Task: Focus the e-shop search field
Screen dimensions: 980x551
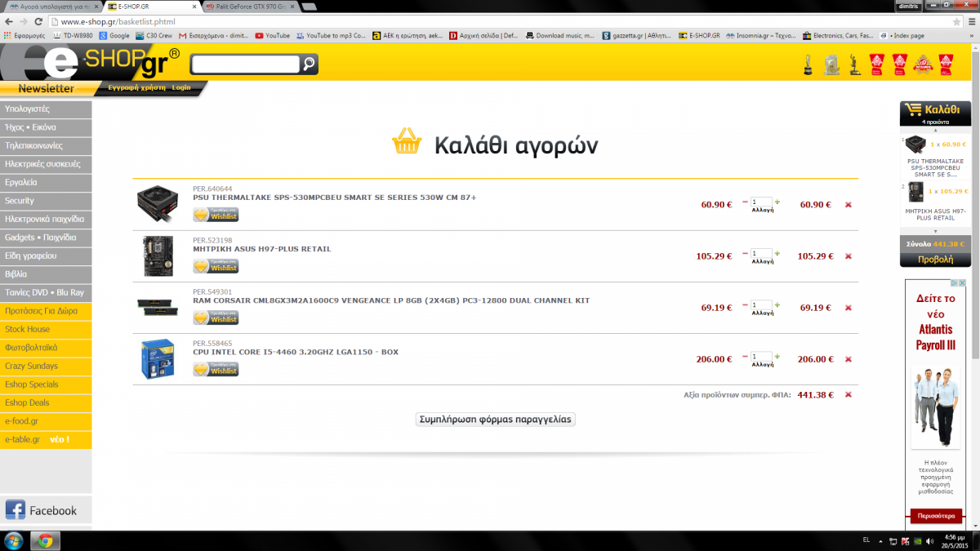Action: point(245,64)
